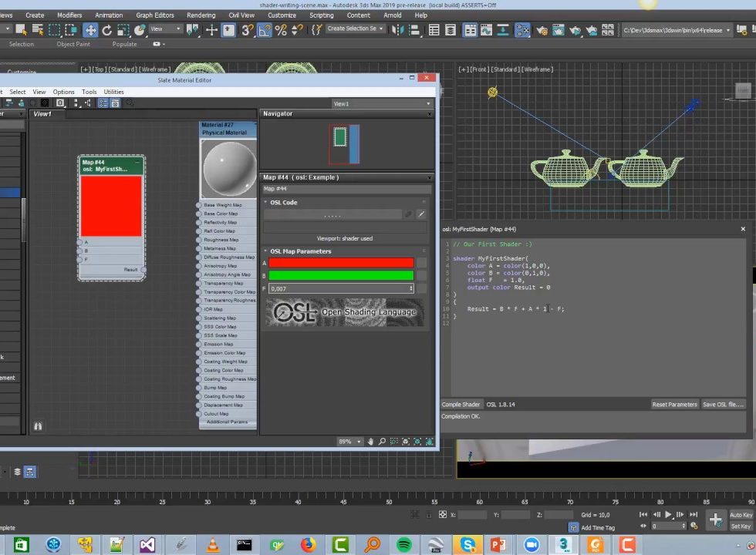Go to the start frame

click(x=643, y=515)
